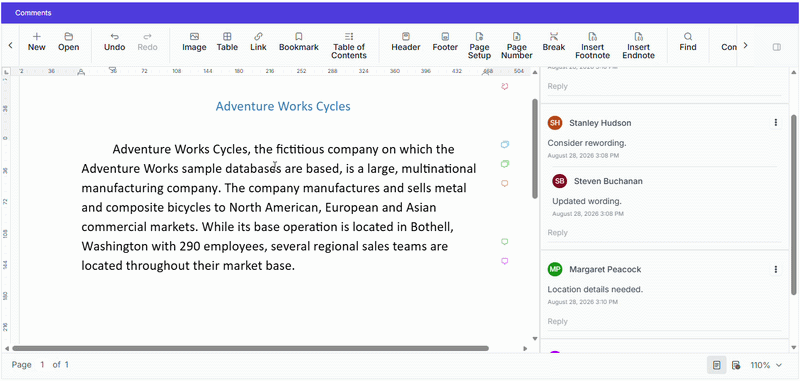
Task: Insert a Page Number
Action: pos(516,45)
